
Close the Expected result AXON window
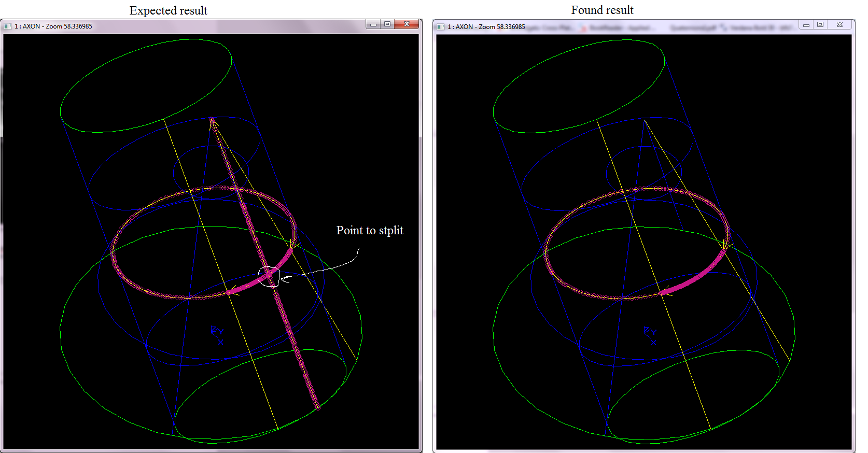click(407, 24)
